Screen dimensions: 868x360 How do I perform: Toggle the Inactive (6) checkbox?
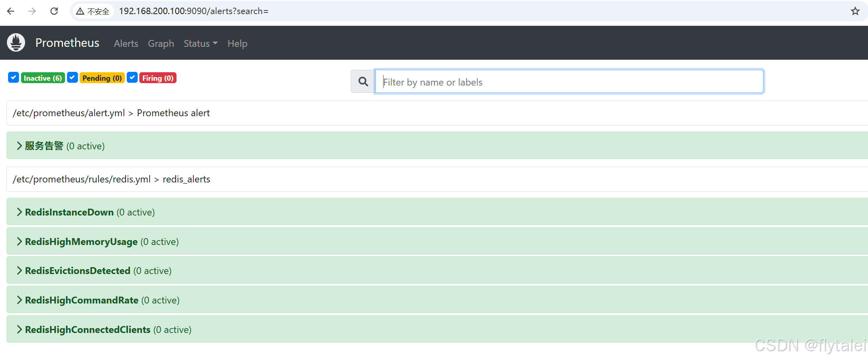pos(13,77)
